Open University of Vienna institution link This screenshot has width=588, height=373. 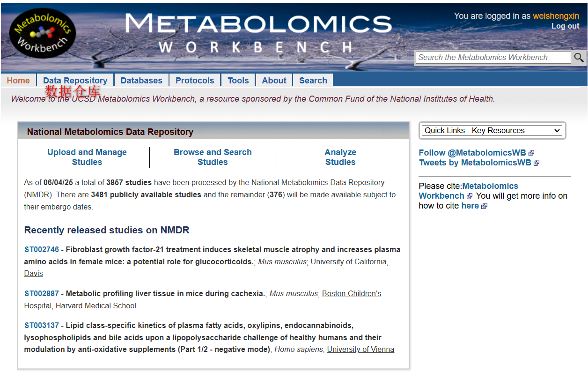click(360, 350)
